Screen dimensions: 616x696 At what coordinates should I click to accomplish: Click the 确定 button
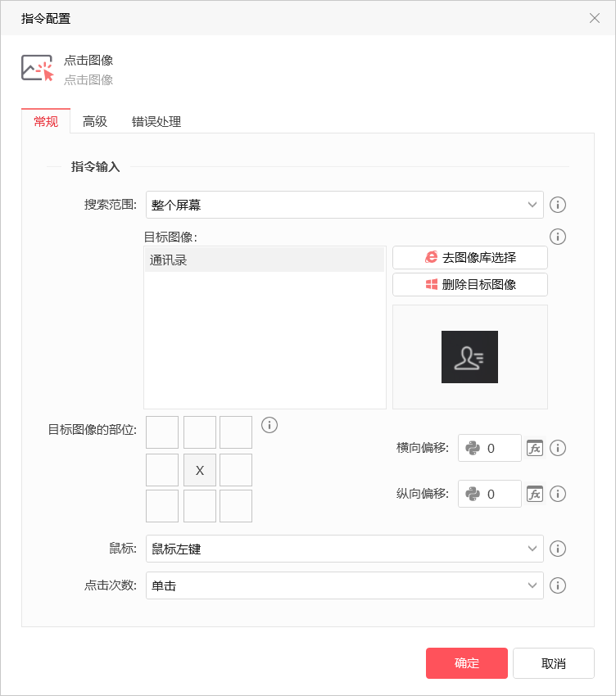[x=466, y=663]
